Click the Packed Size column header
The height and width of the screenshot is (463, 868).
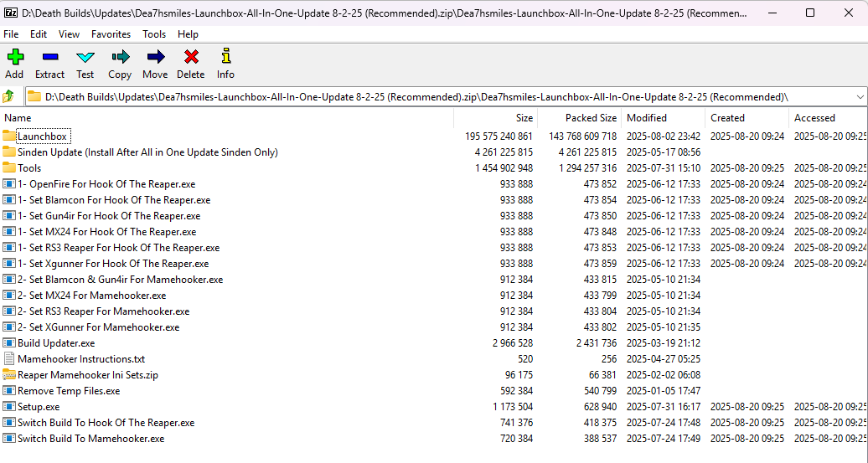590,118
